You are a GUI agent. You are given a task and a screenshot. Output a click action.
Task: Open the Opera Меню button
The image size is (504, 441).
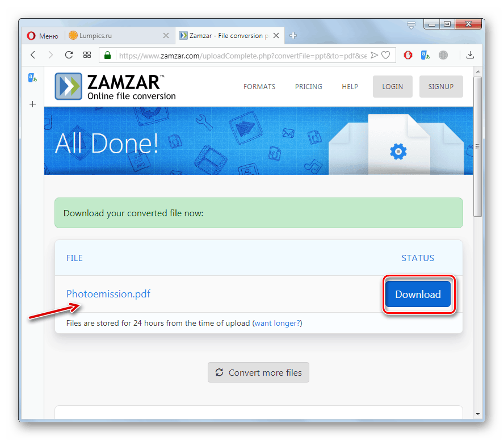[43, 36]
